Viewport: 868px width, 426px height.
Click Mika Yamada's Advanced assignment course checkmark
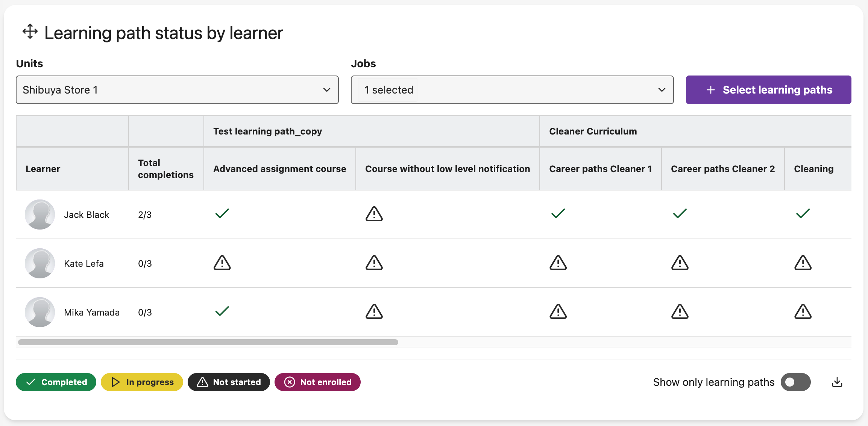(x=222, y=311)
